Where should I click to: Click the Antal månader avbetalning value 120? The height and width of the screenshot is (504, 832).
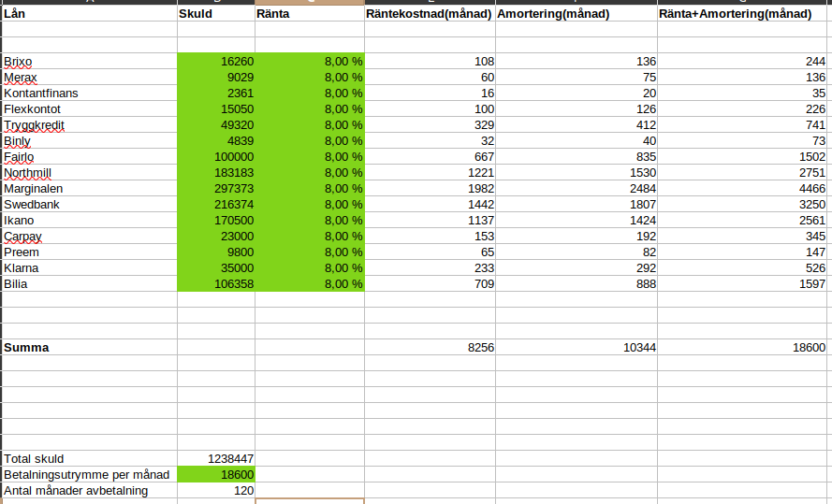pos(215,491)
